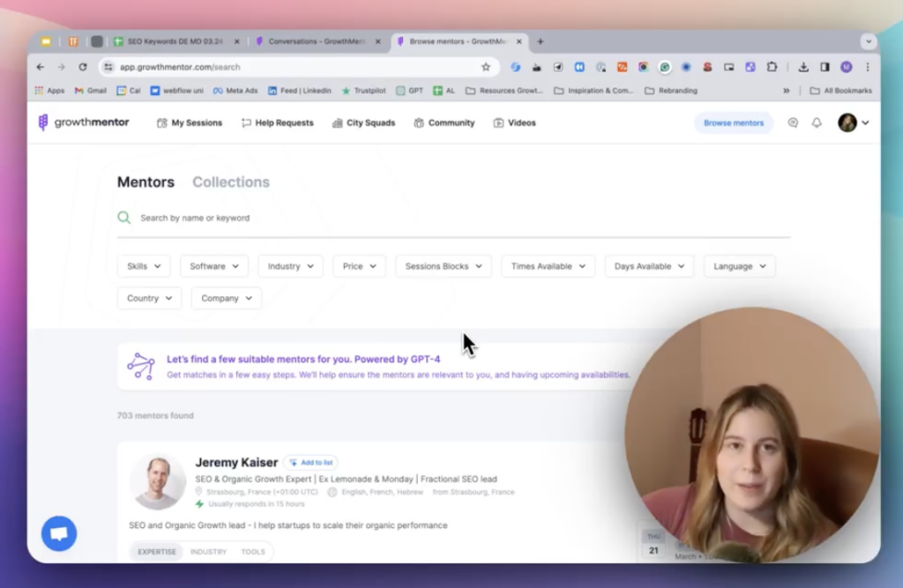
Task: Bookmark page with the star icon
Action: pos(485,67)
